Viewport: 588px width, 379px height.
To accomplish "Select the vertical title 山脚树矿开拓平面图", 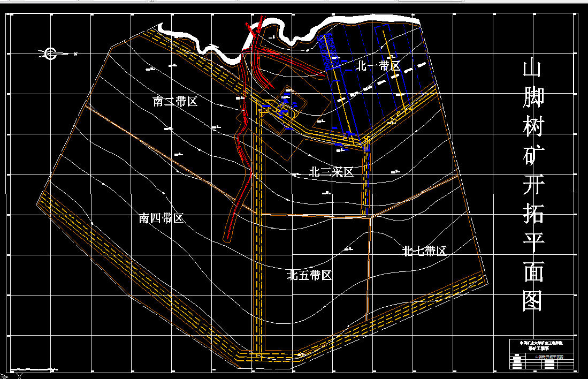I will click(x=533, y=185).
